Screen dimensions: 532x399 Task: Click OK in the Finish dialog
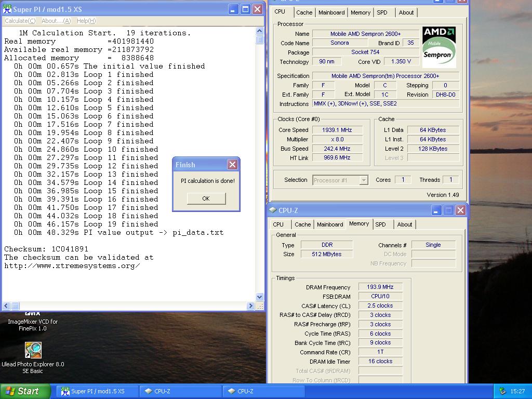tap(206, 198)
